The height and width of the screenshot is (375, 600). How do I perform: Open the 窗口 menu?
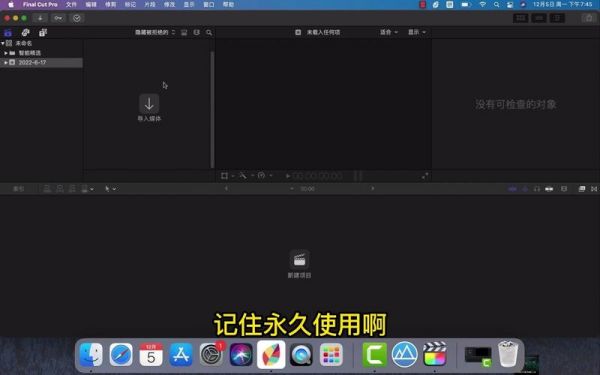pyautogui.click(x=209, y=5)
